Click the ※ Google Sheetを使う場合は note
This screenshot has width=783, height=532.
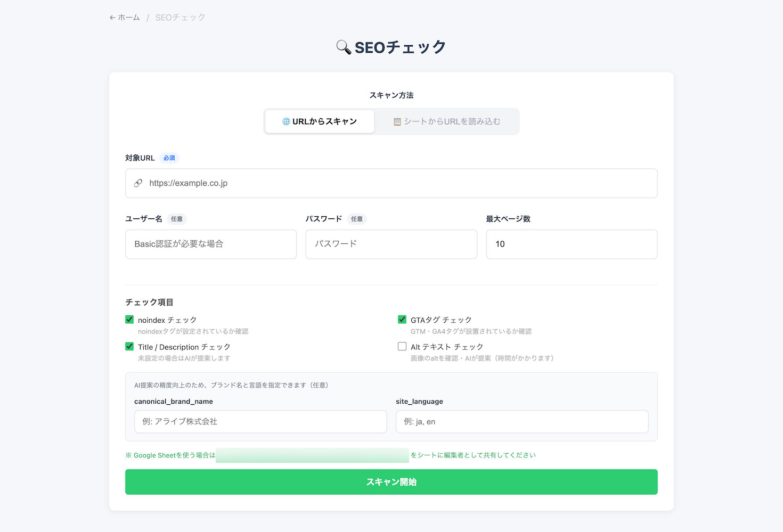click(x=170, y=455)
